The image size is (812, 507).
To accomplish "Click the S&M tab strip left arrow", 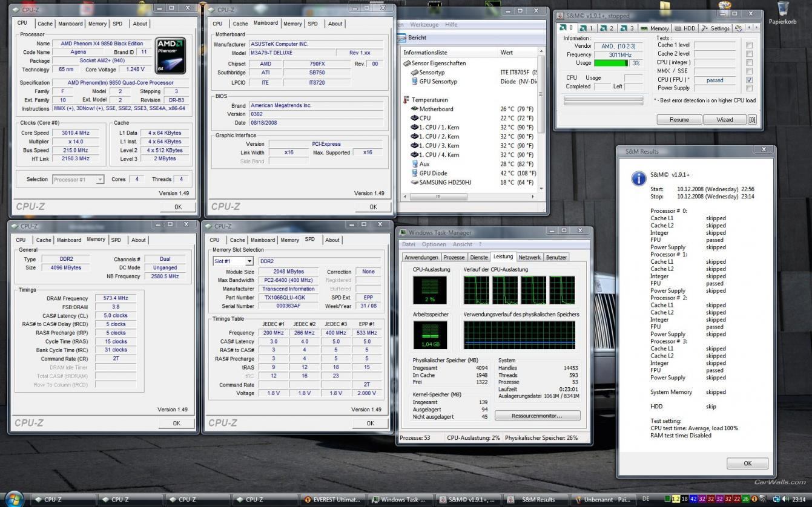I will click(748, 28).
